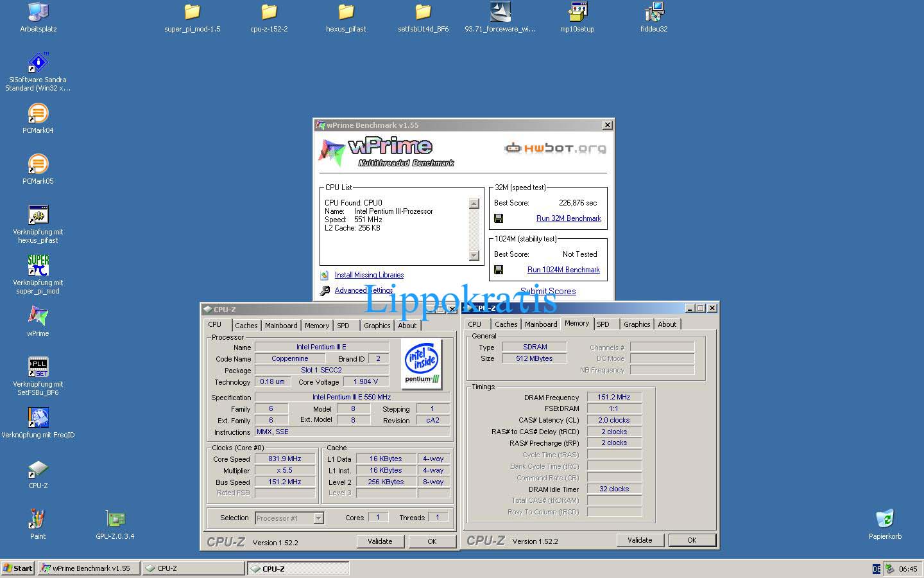Open the cpu-z-152-2 folder
The image size is (924, 578).
(269, 17)
